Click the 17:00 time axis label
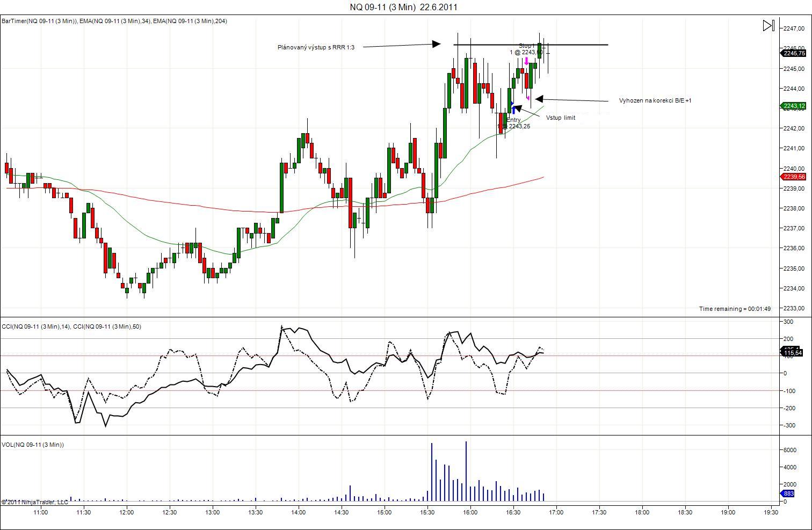Screen dimensions: 812x530 556,512
